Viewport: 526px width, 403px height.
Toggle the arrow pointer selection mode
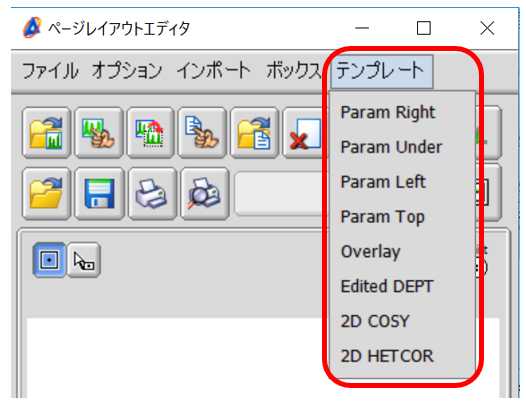(x=84, y=260)
